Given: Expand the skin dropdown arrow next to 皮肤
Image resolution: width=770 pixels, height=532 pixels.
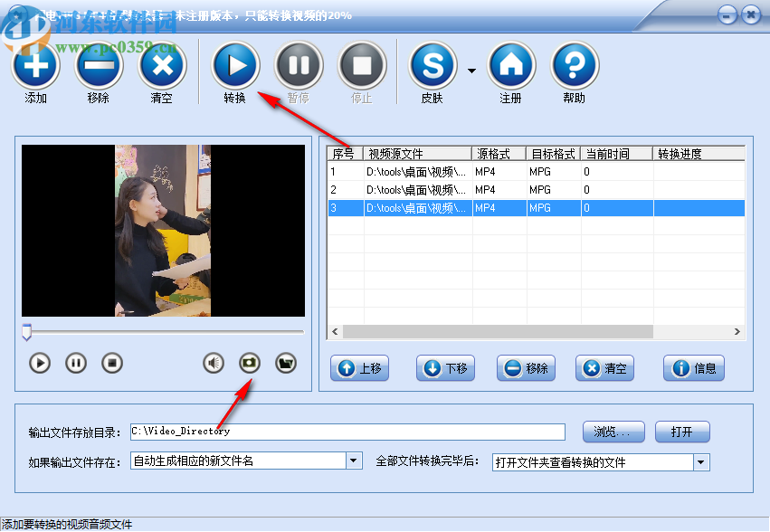Looking at the screenshot, I should click(x=471, y=69).
